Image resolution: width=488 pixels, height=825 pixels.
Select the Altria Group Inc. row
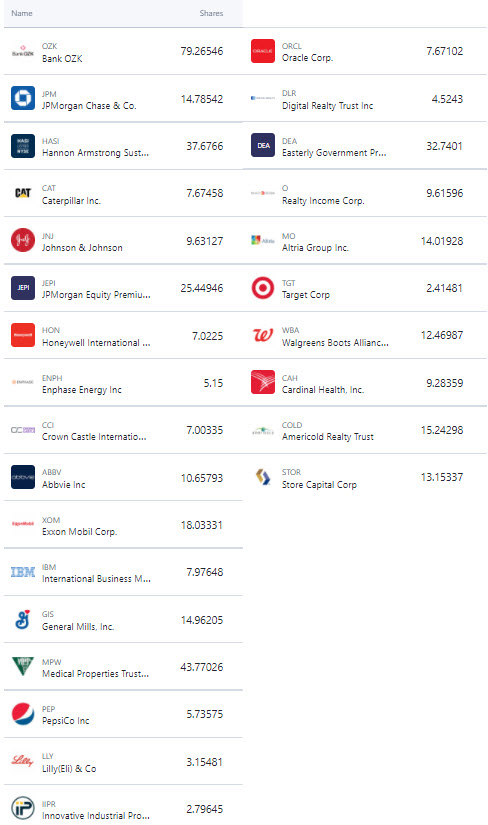pyautogui.click(x=365, y=240)
